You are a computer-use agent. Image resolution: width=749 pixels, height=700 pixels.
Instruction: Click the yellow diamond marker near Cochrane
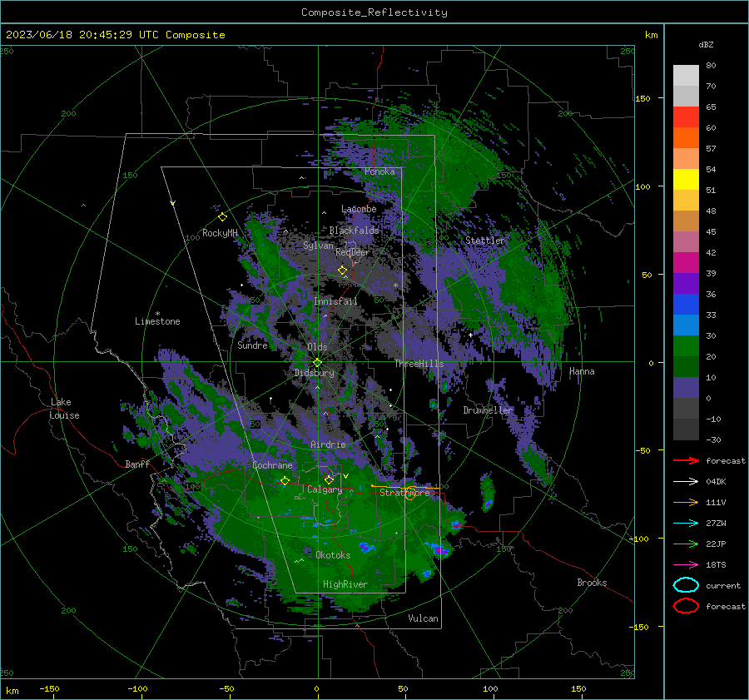pyautogui.click(x=285, y=480)
